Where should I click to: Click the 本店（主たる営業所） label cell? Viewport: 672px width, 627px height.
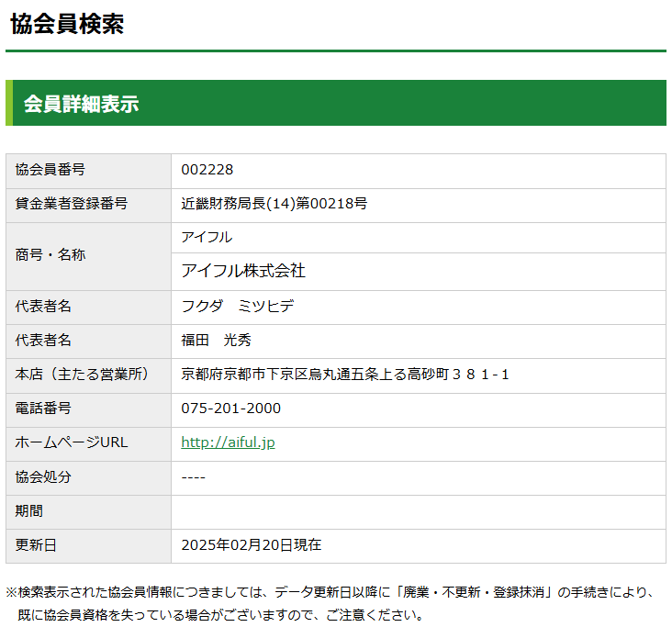tap(83, 375)
